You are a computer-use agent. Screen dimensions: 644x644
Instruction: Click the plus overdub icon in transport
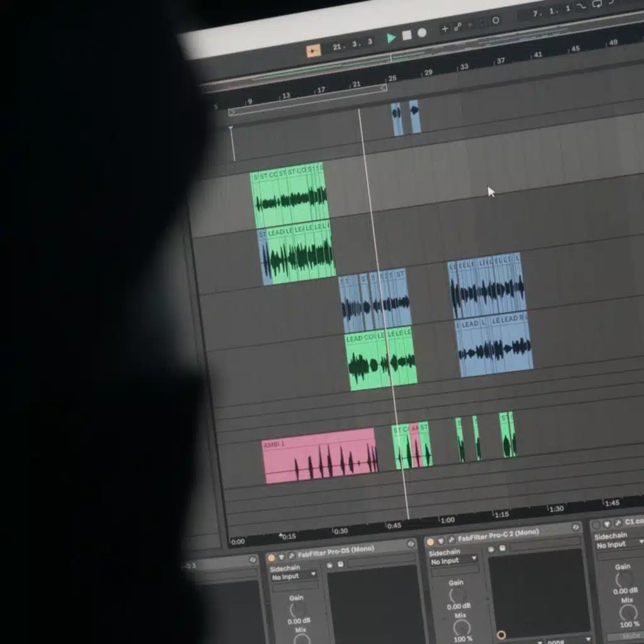point(445,28)
